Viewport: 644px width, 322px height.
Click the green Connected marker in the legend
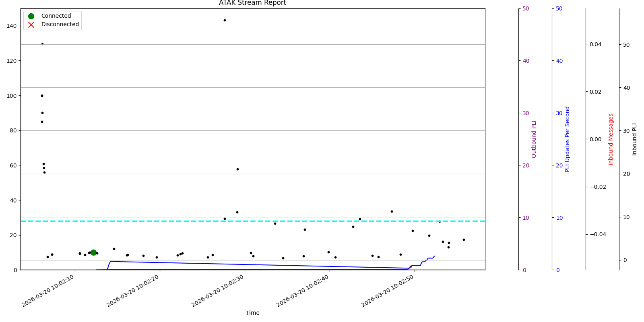[x=31, y=16]
